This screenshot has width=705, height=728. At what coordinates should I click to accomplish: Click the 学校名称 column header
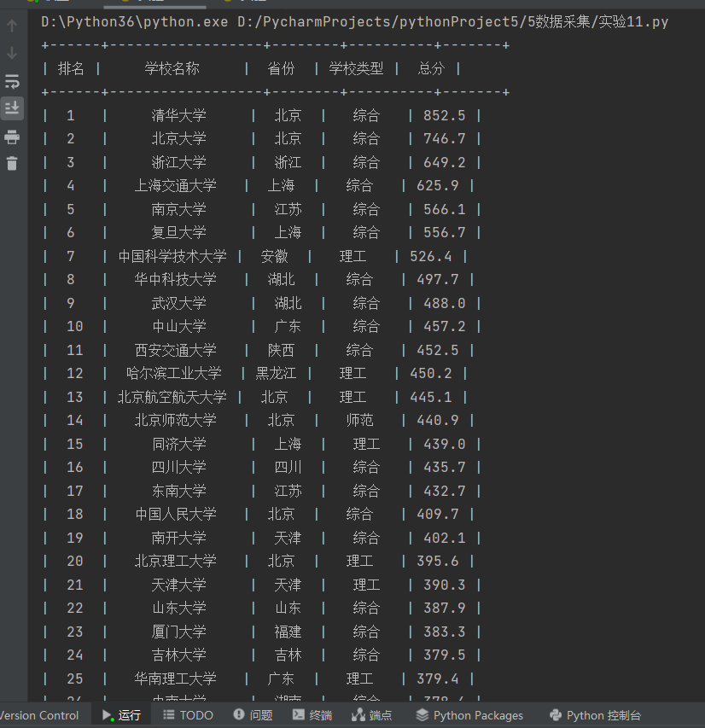[172, 69]
